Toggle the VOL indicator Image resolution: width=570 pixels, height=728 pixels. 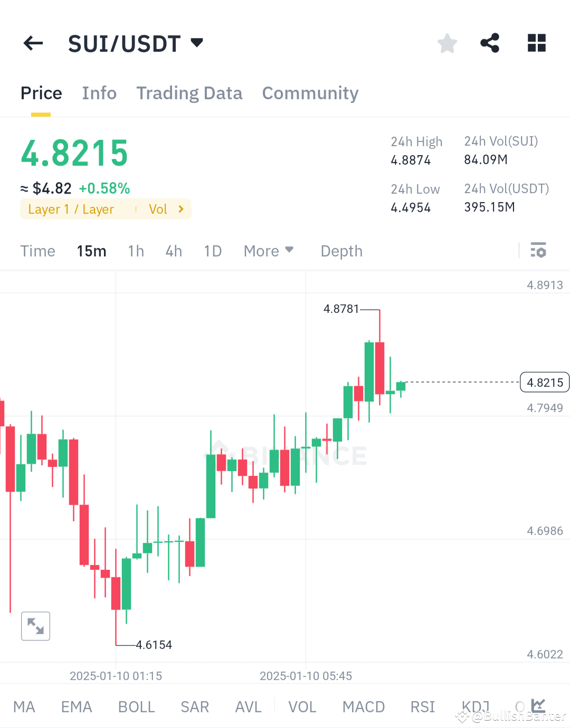point(301,706)
